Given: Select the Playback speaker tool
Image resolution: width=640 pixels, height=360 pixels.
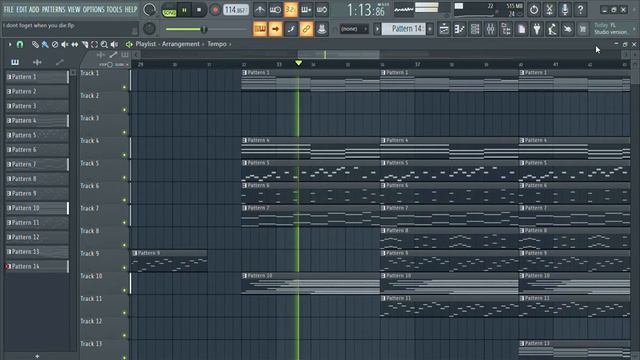Looking at the screenshot, I should 114,44.
